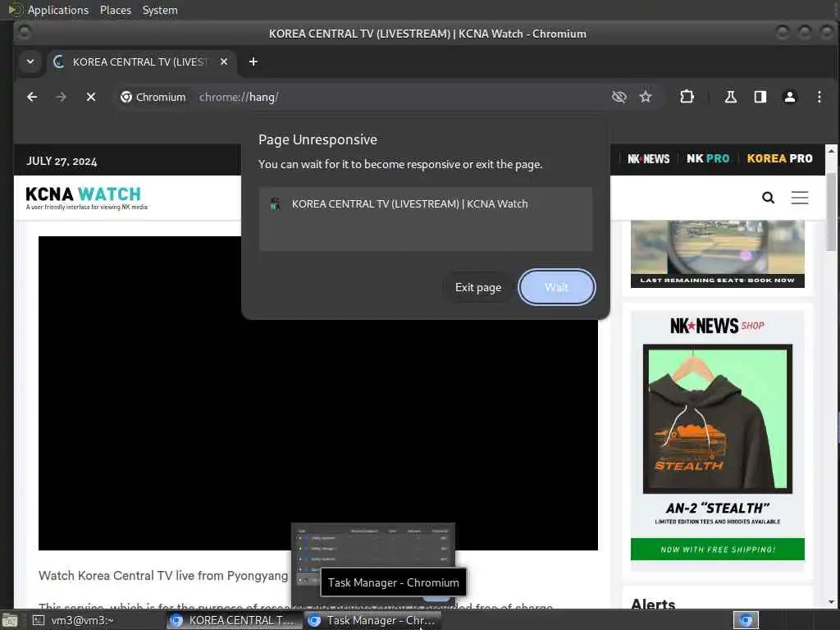Open the System menu
The width and height of the screenshot is (840, 630).
pyautogui.click(x=160, y=10)
